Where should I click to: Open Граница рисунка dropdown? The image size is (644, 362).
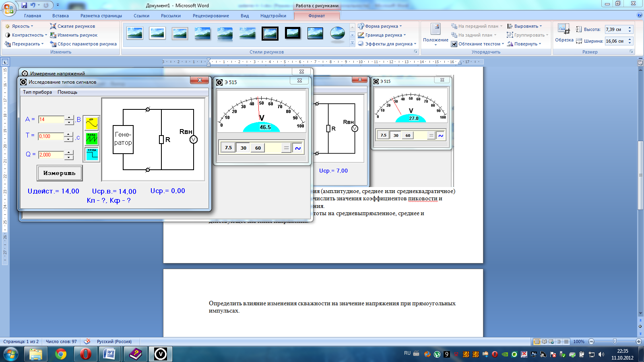(382, 35)
